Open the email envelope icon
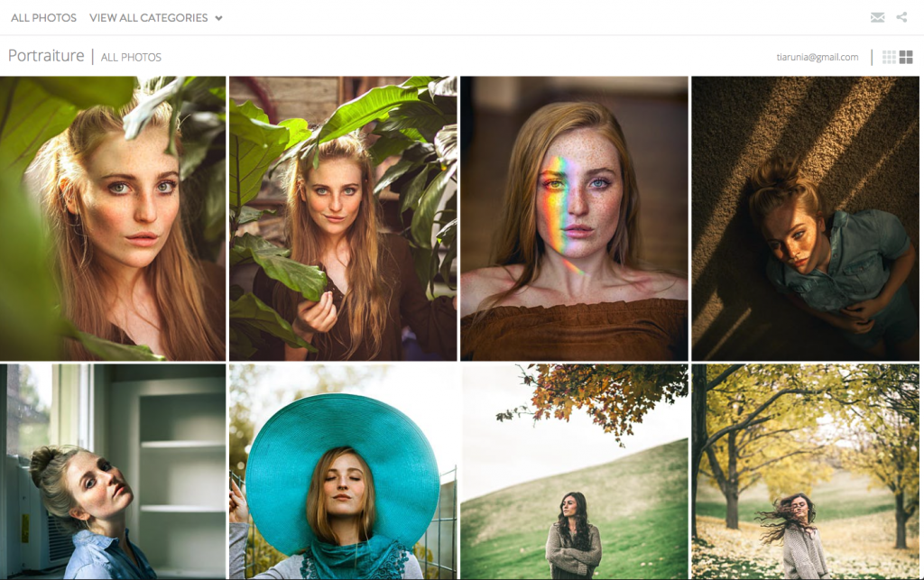This screenshot has height=580, width=924. pyautogui.click(x=877, y=18)
